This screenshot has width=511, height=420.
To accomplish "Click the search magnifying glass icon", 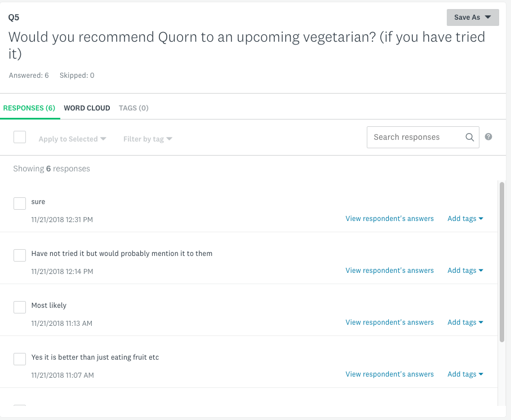I will coord(469,137).
